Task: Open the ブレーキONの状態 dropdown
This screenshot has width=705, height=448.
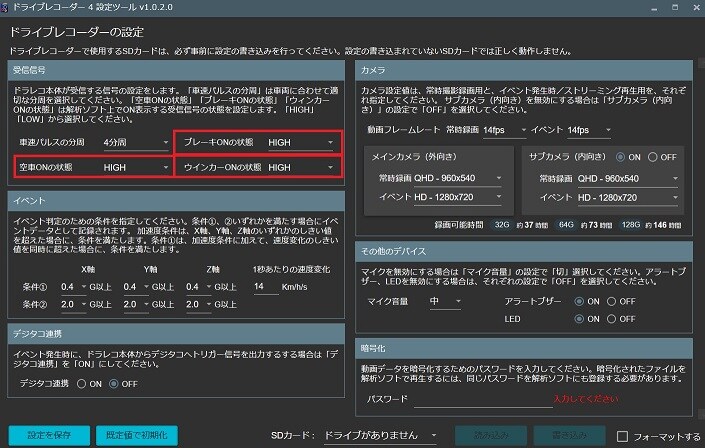Action: (301, 143)
